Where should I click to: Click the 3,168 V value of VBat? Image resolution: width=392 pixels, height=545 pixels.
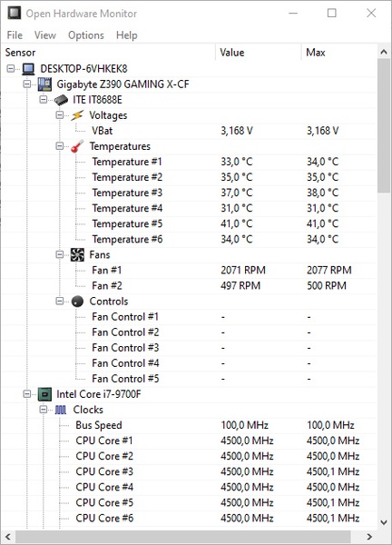pyautogui.click(x=237, y=131)
